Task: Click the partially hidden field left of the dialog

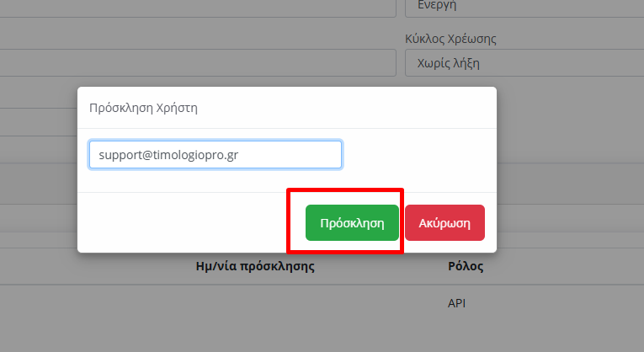Action: pos(39,122)
